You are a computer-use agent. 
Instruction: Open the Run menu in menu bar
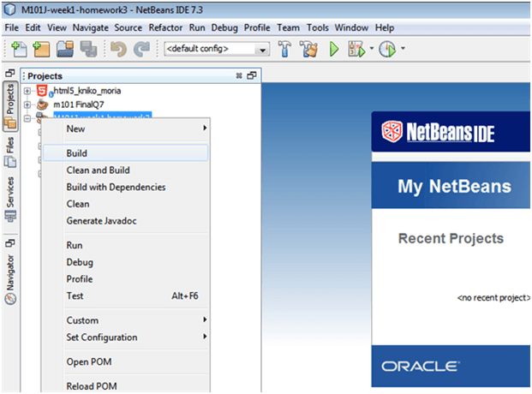coord(197,27)
